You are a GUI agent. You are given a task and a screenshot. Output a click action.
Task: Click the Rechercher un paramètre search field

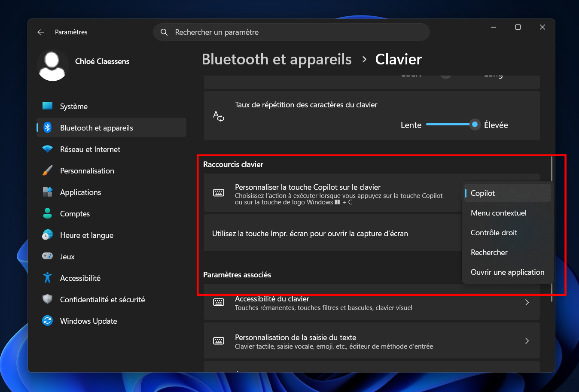coord(291,32)
